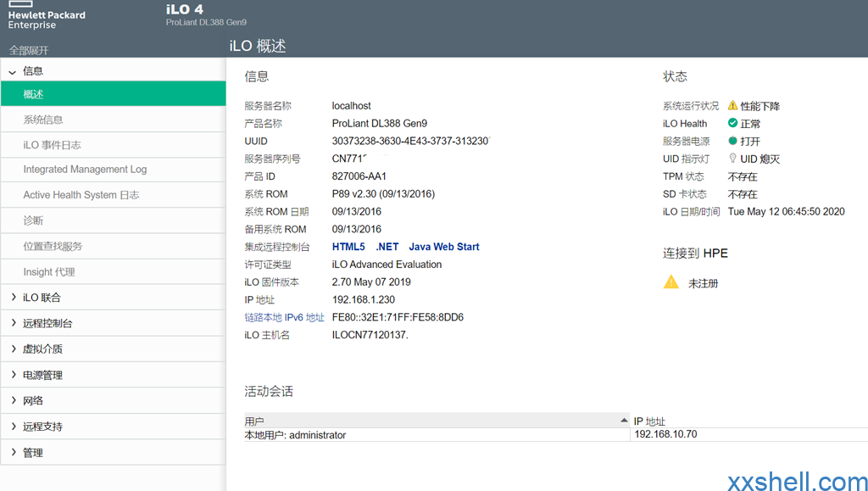Open Integrated Management Log
This screenshot has height=491, width=868.
click(113, 170)
